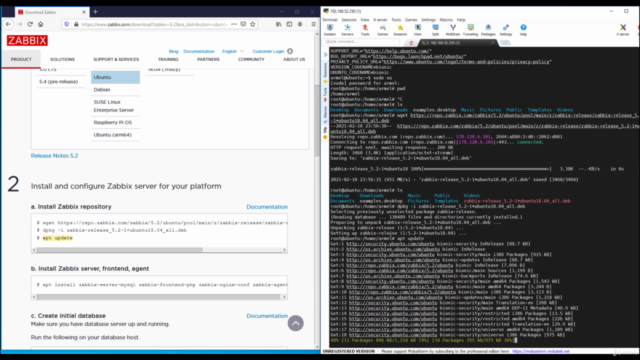Click the apt install code box scrollbar
Image resolution: width=640 pixels, height=360 pixels.
click(x=159, y=297)
